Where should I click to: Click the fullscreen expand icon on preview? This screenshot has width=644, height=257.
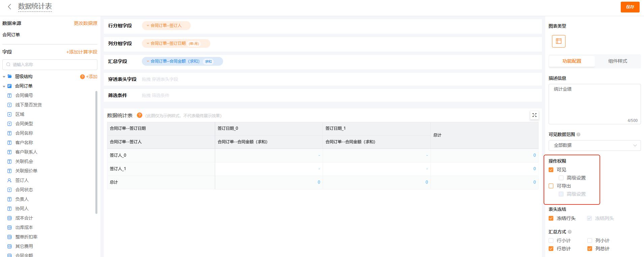[x=534, y=115]
